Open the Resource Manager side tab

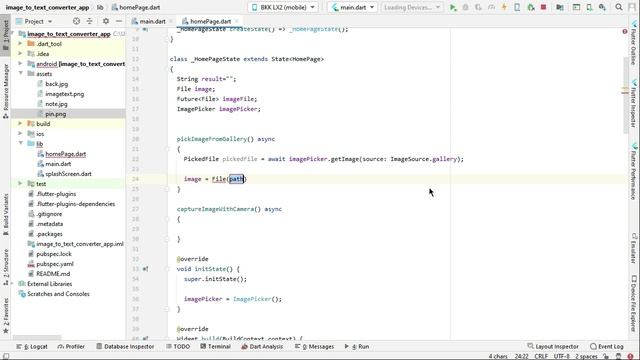coord(6,91)
